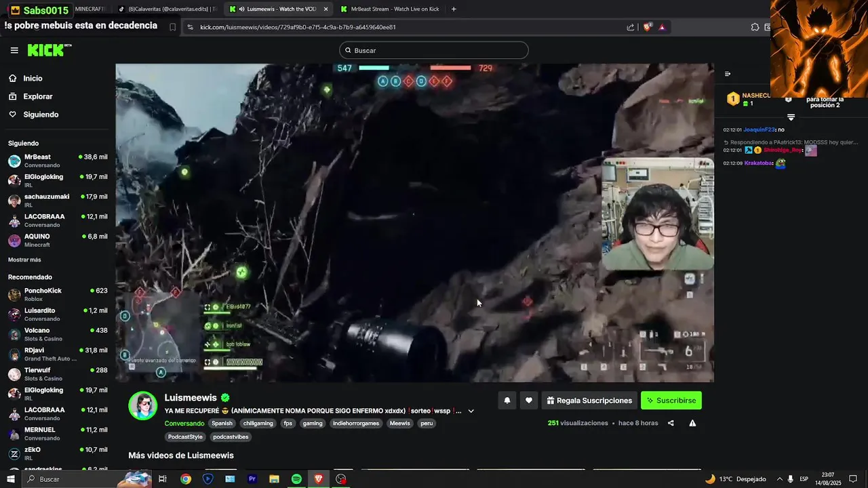Viewport: 868px width, 488px height.
Task: Open the browser extensions puzzle icon
Action: [755, 27]
